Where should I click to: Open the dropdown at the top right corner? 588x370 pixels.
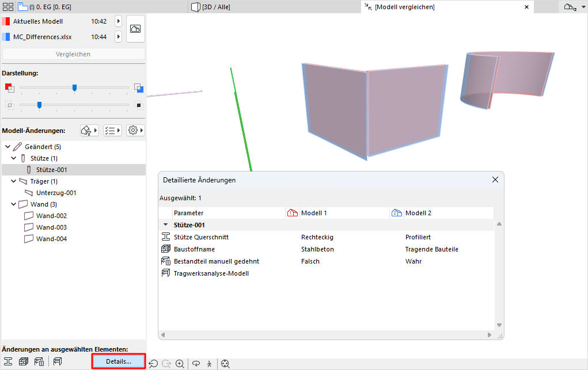tap(583, 7)
